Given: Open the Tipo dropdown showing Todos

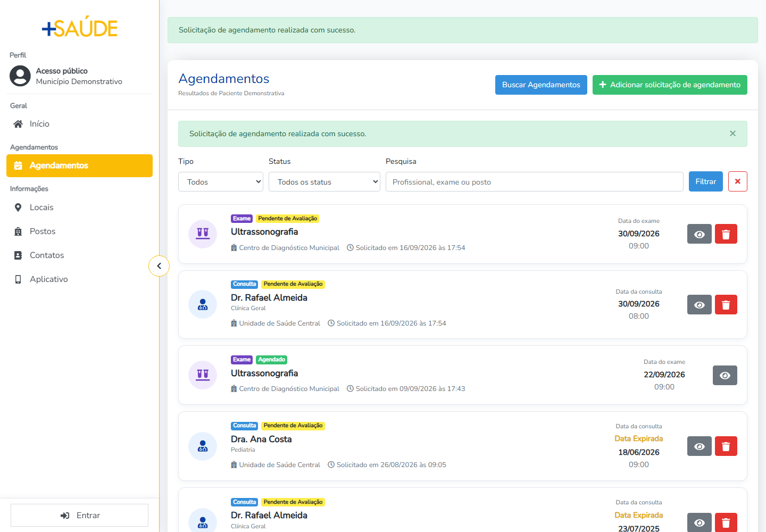Looking at the screenshot, I should coord(221,182).
